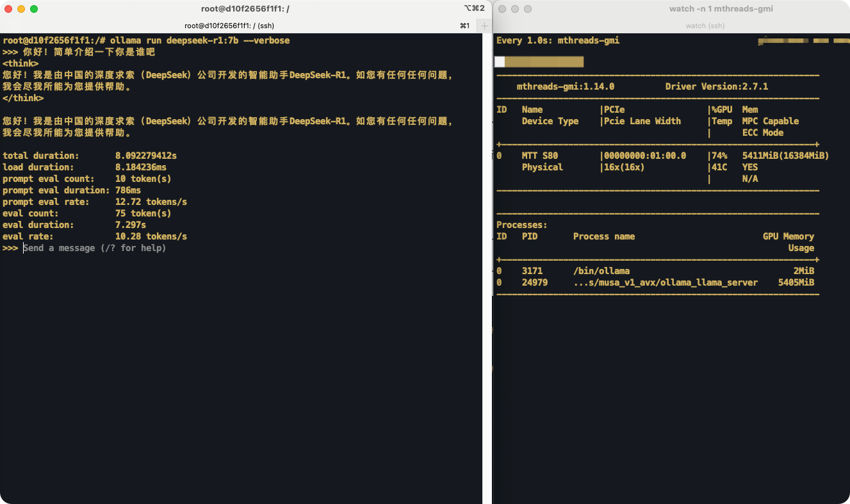Click the GPU Memory Usage column header
Screen dimensions: 850x504
click(x=789, y=242)
